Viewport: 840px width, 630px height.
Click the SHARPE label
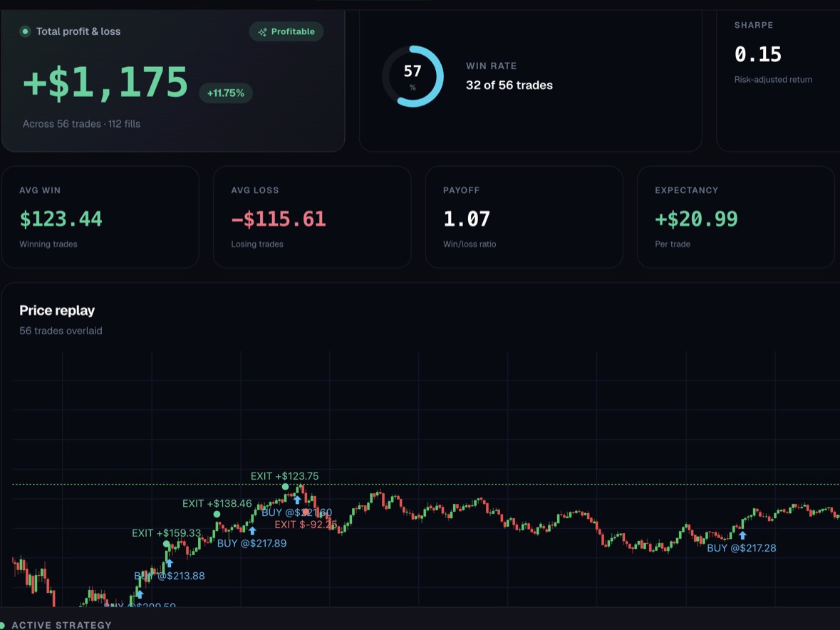click(x=754, y=25)
